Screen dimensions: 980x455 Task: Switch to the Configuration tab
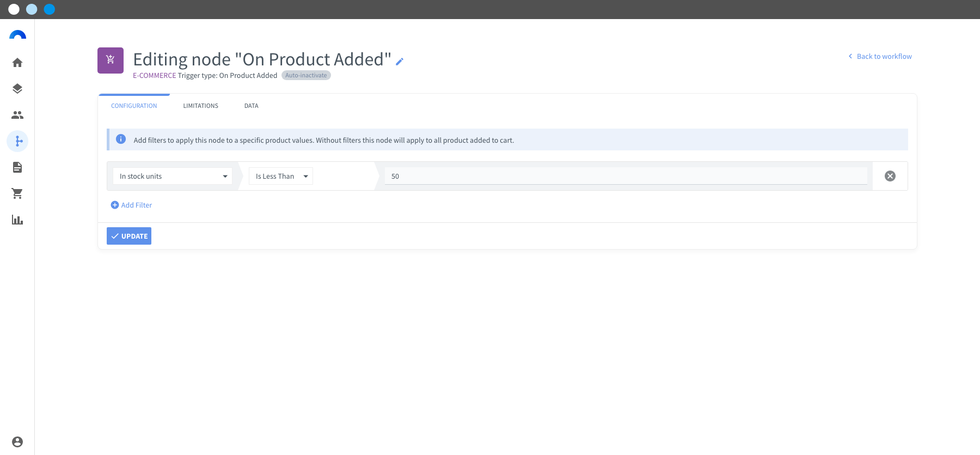pyautogui.click(x=134, y=106)
